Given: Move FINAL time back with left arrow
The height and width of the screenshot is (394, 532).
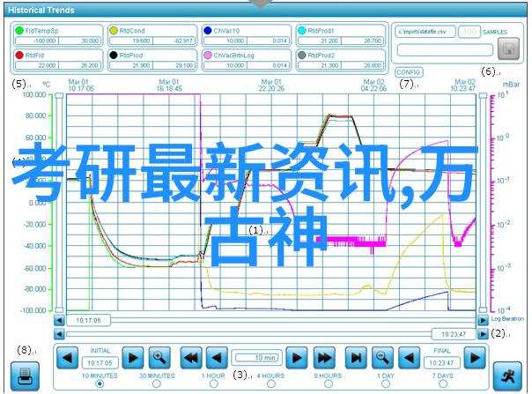Looking at the screenshot, I should [409, 358].
